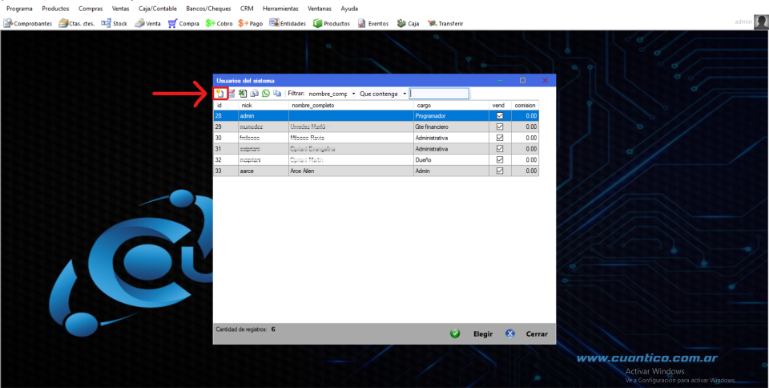This screenshot has height=388, width=769.
Task: Click the Cobro toolbar icon
Action: (219, 24)
